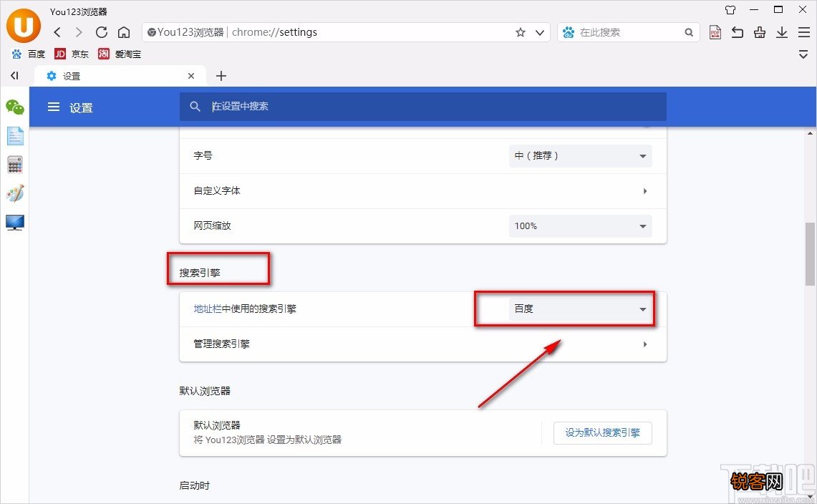The height and width of the screenshot is (504, 817).
Task: Click the magnifier icon in settings search
Action: coord(195,107)
